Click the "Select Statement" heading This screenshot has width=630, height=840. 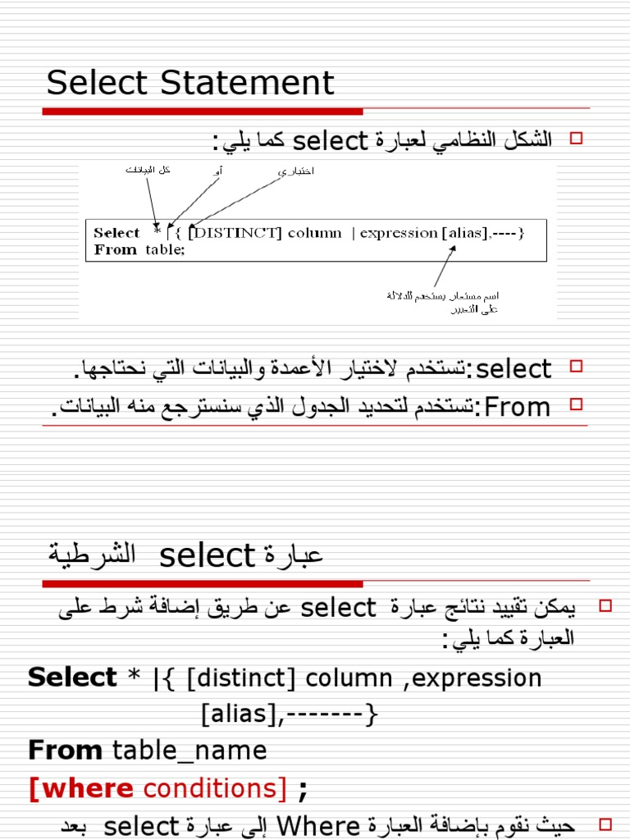click(190, 83)
